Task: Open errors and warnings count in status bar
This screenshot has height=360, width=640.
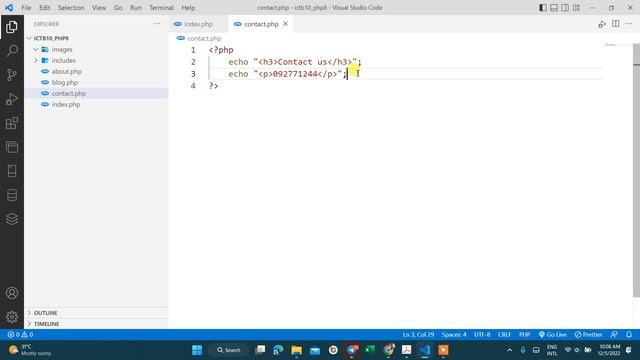Action: pyautogui.click(x=20, y=334)
